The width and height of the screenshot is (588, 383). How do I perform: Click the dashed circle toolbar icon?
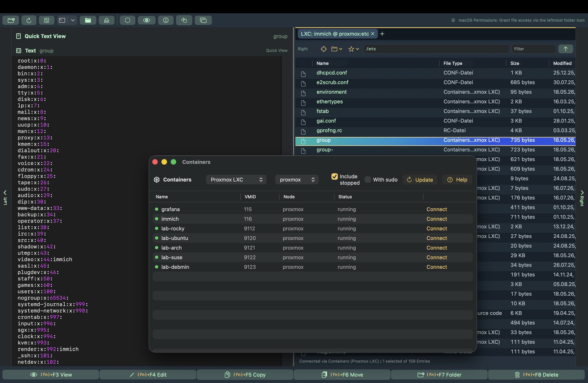click(128, 20)
